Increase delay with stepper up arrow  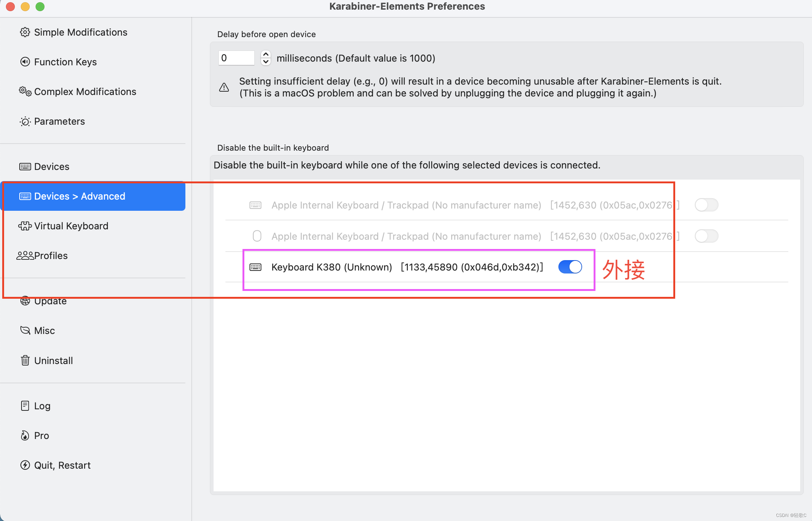(265, 54)
